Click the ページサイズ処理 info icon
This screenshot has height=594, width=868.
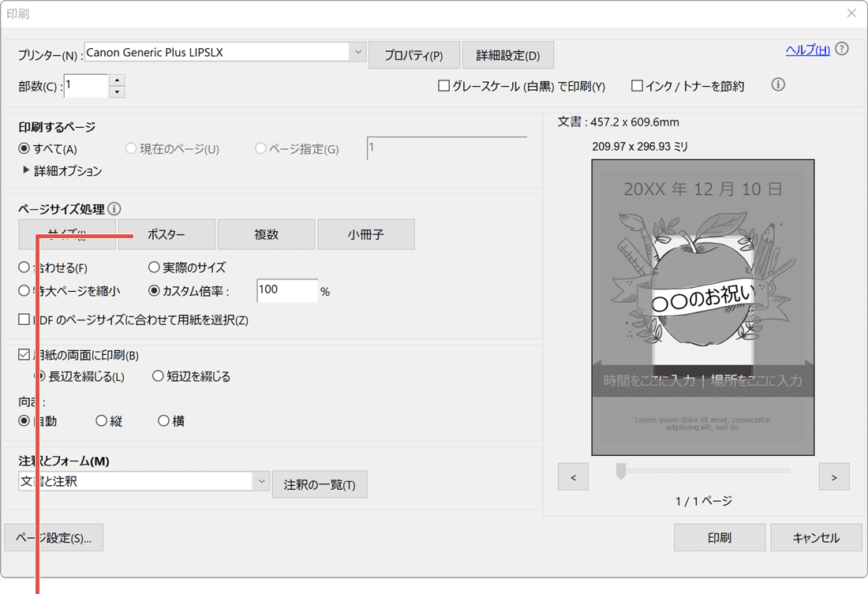click(115, 209)
